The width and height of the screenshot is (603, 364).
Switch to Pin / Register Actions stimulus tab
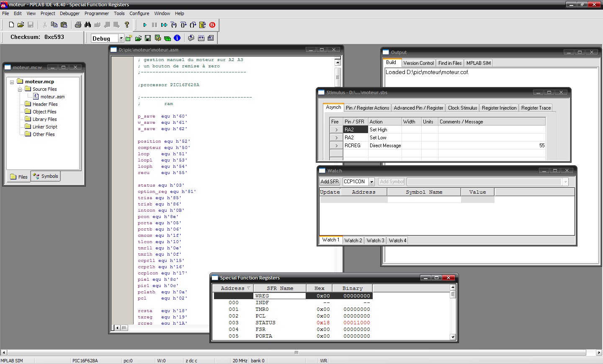tap(367, 108)
